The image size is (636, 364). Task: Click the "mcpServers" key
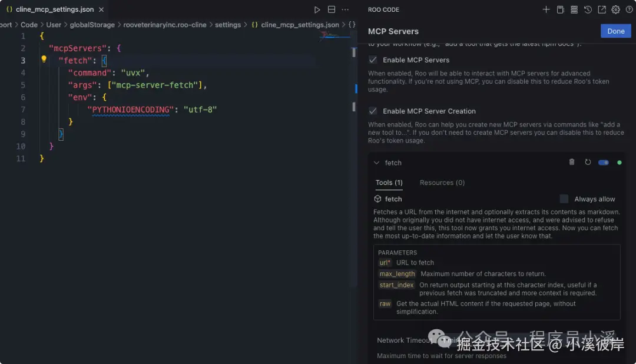click(x=77, y=48)
